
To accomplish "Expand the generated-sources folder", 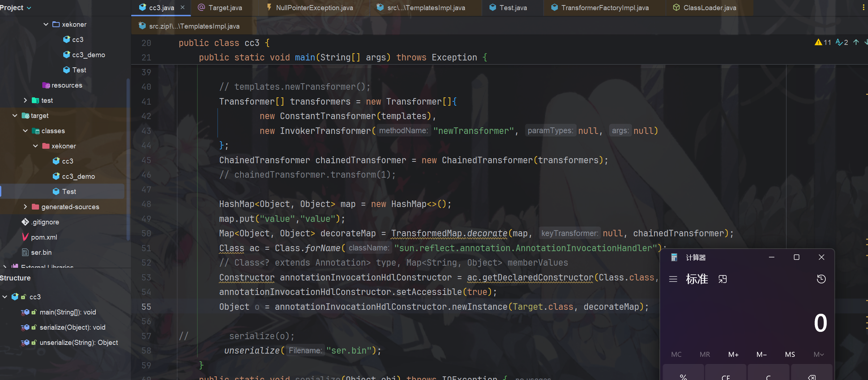I will point(25,207).
